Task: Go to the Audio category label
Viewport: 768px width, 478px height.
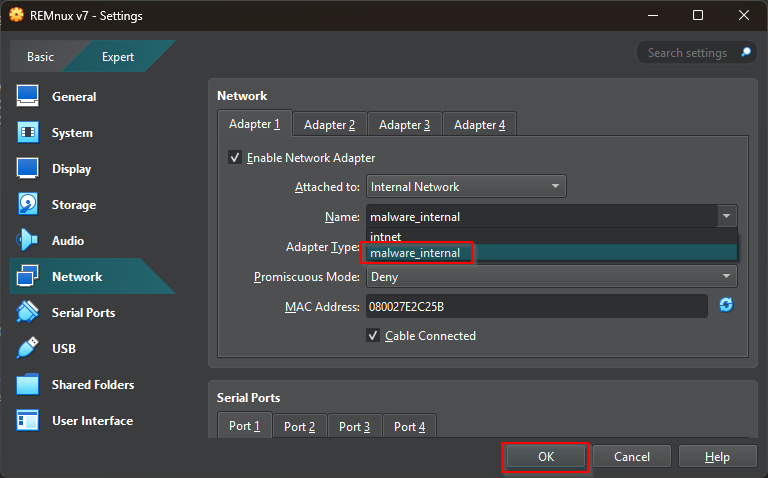Action: click(x=68, y=240)
